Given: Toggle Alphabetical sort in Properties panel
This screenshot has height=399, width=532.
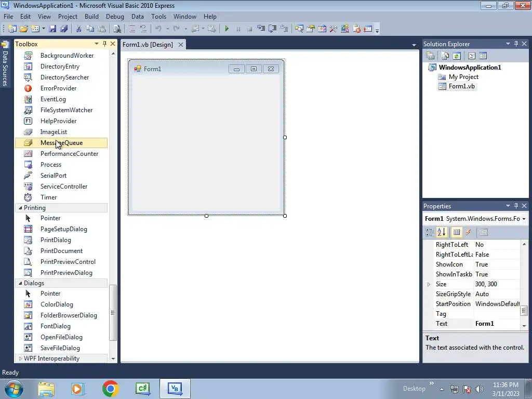Looking at the screenshot, I should 442,232.
